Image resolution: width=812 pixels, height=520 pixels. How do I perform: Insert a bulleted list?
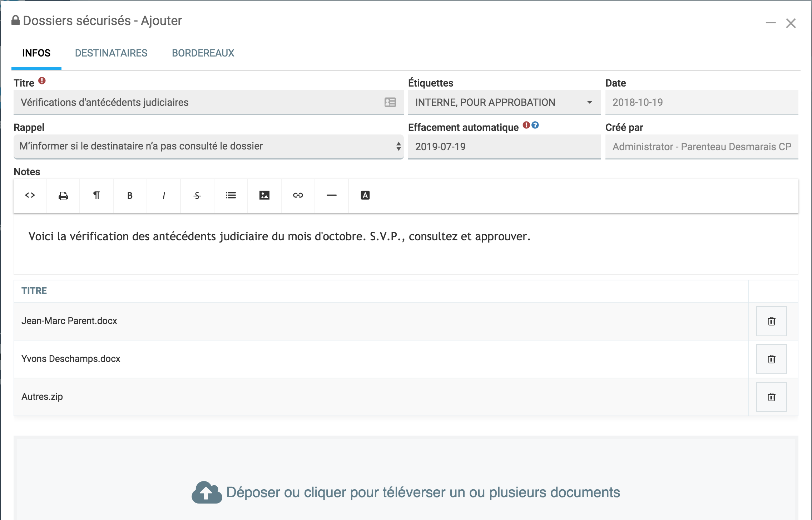(231, 195)
